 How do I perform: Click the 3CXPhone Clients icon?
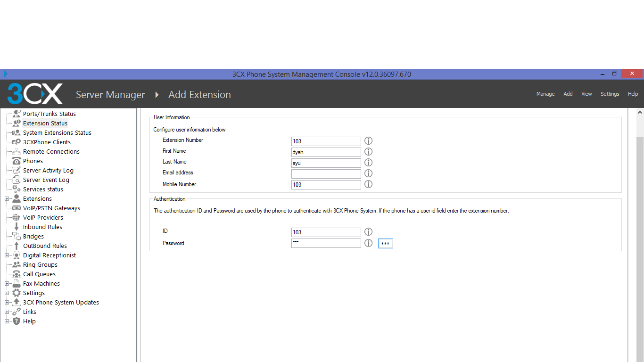click(17, 142)
